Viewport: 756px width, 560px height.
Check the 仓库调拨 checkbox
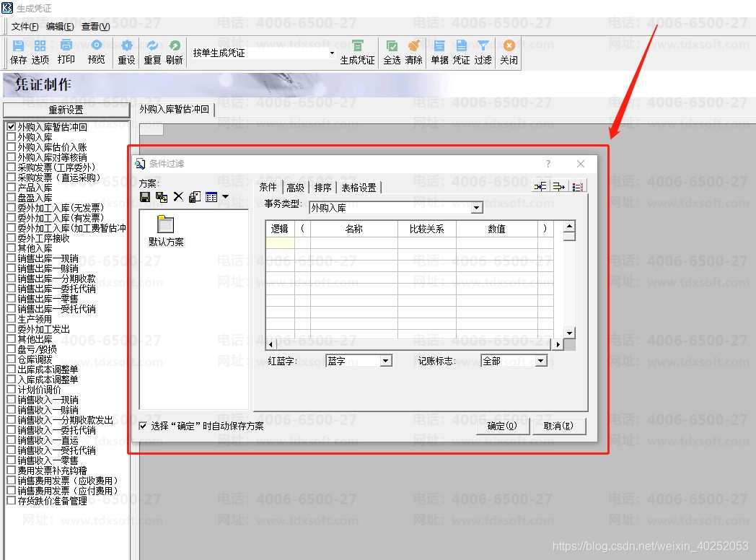click(11, 359)
